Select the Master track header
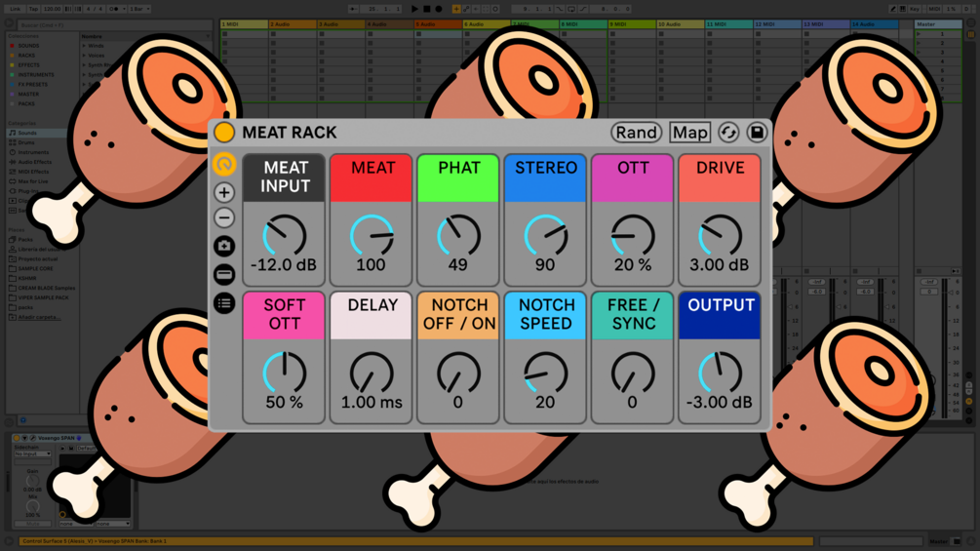The width and height of the screenshot is (980, 551). coord(938,24)
